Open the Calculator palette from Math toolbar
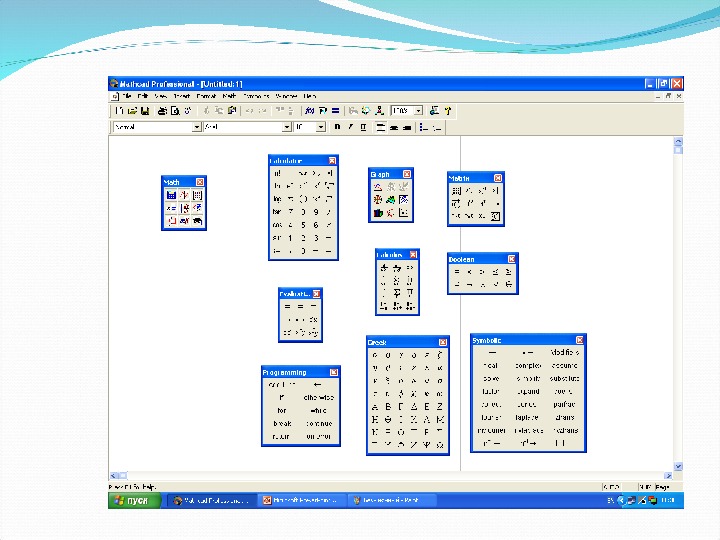720x540 pixels. (171, 195)
